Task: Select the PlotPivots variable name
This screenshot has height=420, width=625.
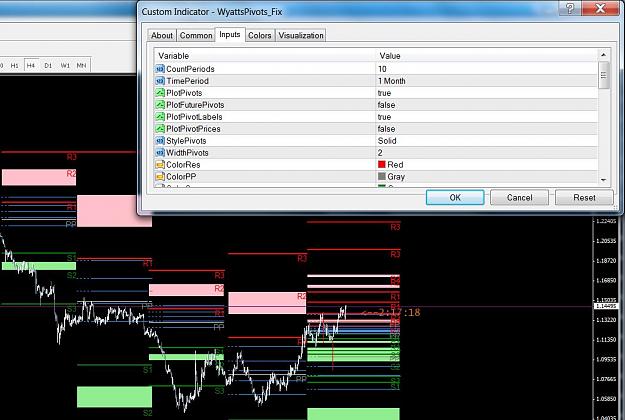Action: pyautogui.click(x=184, y=93)
